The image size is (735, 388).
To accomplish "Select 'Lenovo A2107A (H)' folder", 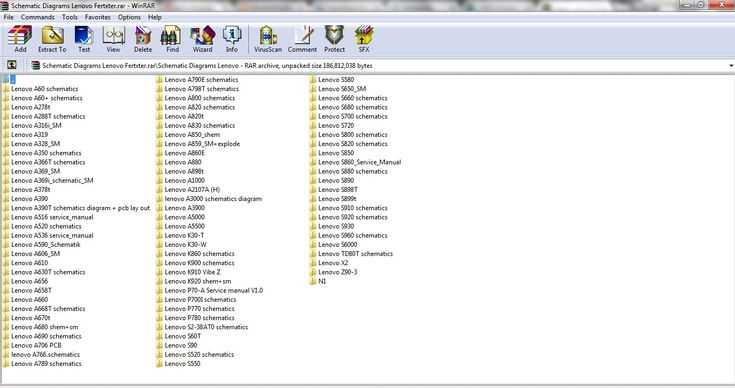I will pos(188,189).
